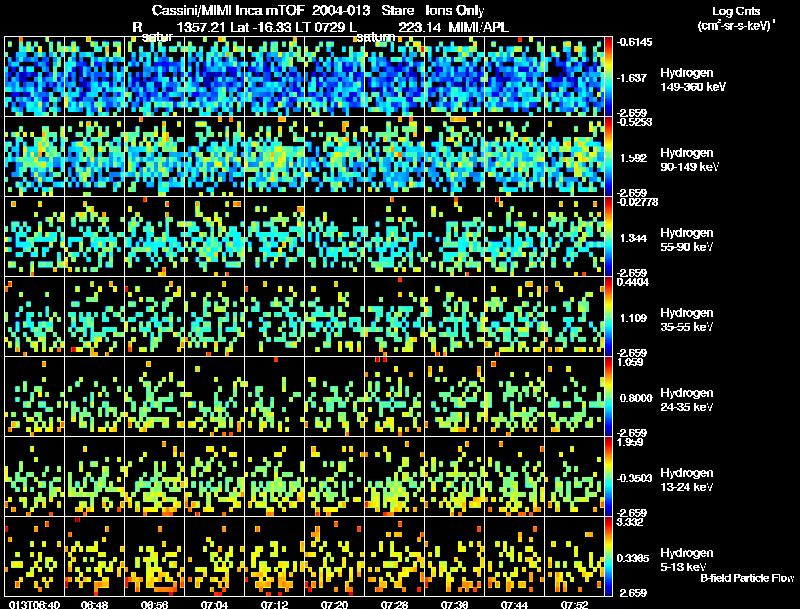
Task: Click the '07:36' time axis label
Action: 455,605
